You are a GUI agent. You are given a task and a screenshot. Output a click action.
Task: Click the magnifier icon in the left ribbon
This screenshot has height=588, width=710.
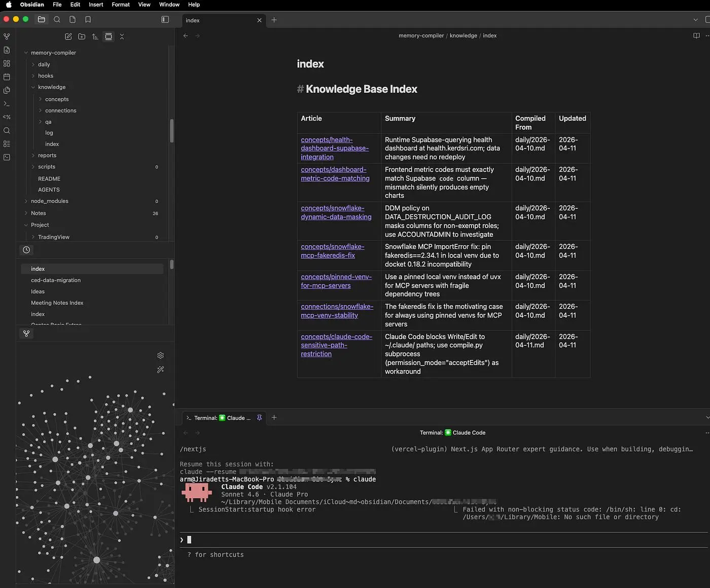pos(7,130)
